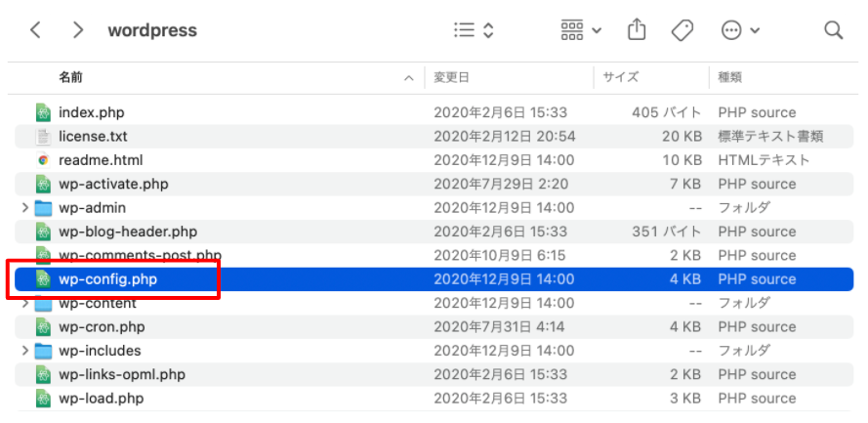This screenshot has width=868, height=423.
Task: Open the More actions ellipsis menu
Action: (739, 30)
